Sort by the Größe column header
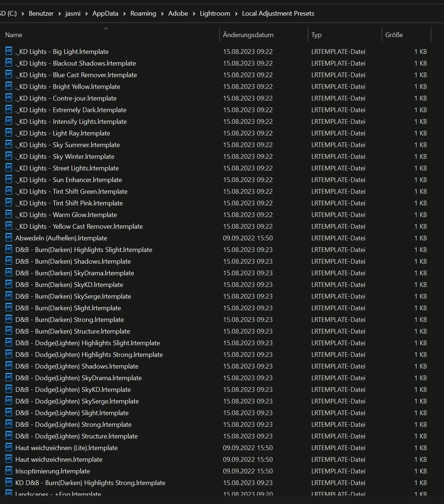The width and height of the screenshot is (444, 504). (394, 35)
